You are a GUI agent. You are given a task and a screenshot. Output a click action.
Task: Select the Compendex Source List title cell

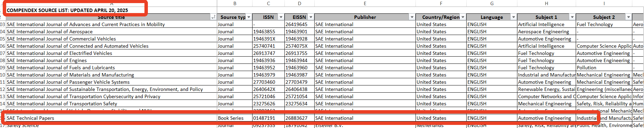click(x=112, y=10)
